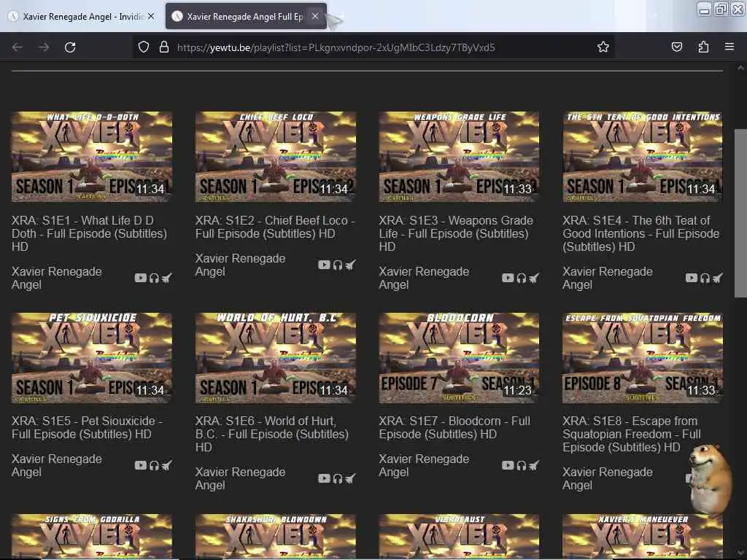Watch S1E2 Chief Beef Loco on YouTube
The width and height of the screenshot is (747, 560).
tap(324, 265)
